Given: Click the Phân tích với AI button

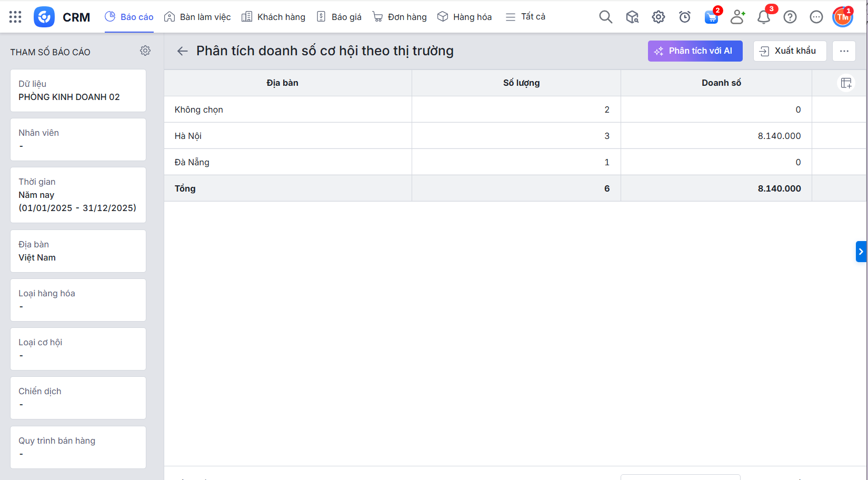Looking at the screenshot, I should point(695,51).
